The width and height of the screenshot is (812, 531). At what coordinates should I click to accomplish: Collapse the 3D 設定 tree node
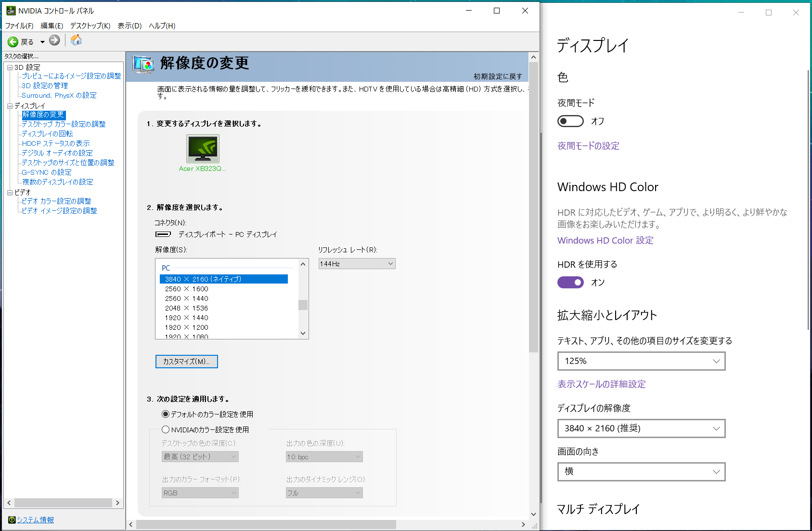tap(10, 67)
